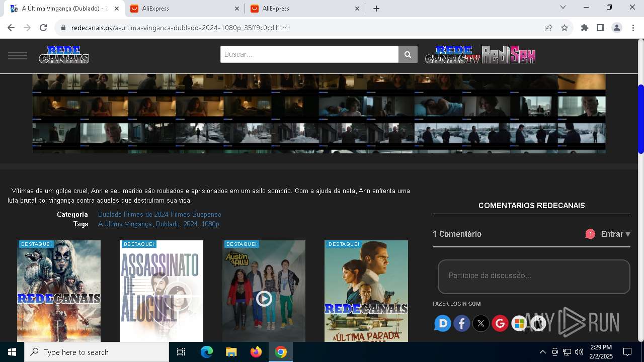The image size is (644, 362).
Task: Share this page from the address bar
Action: [x=548, y=28]
